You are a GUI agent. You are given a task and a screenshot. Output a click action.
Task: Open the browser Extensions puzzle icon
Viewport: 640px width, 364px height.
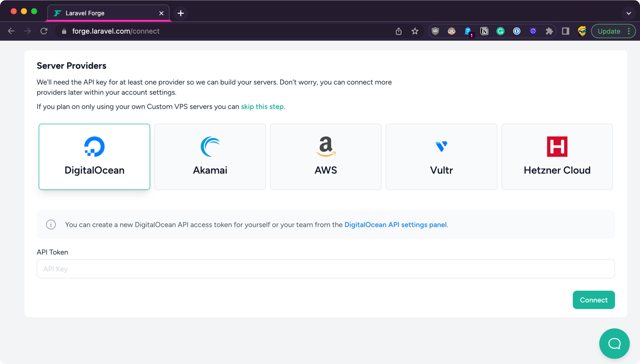point(549,31)
